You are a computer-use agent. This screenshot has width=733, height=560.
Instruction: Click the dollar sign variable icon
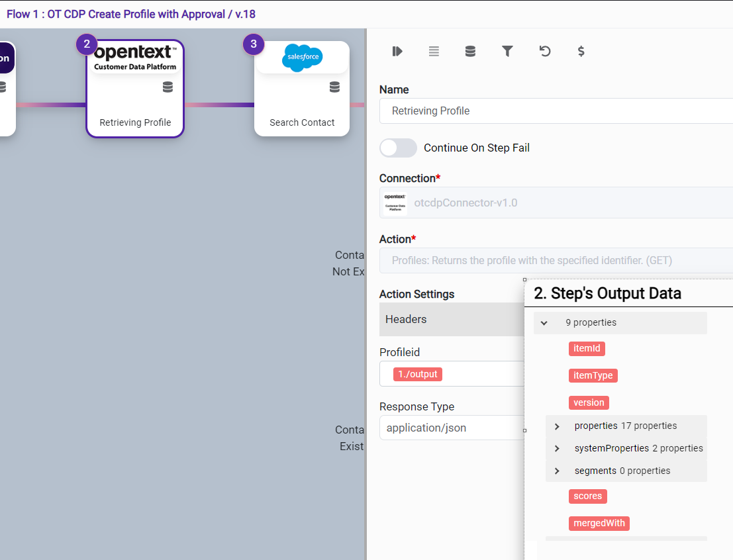point(581,52)
